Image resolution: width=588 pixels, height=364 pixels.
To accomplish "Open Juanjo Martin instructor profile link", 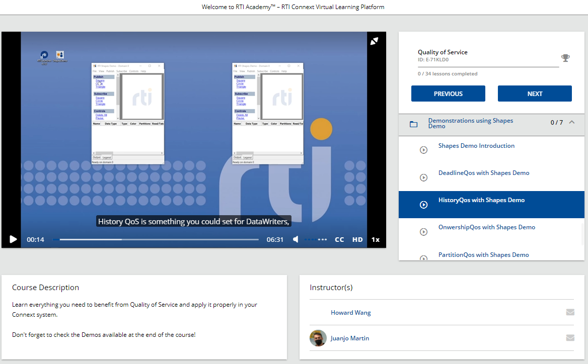I will tap(349, 338).
